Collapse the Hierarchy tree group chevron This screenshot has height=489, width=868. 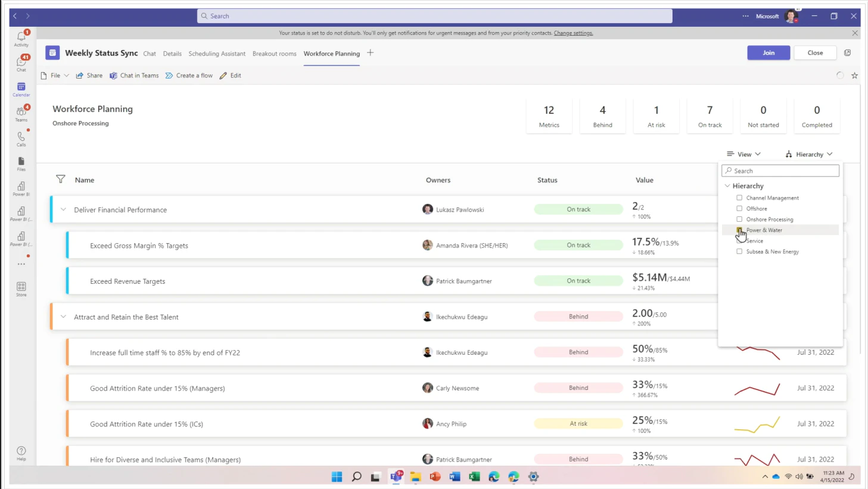coord(727,185)
